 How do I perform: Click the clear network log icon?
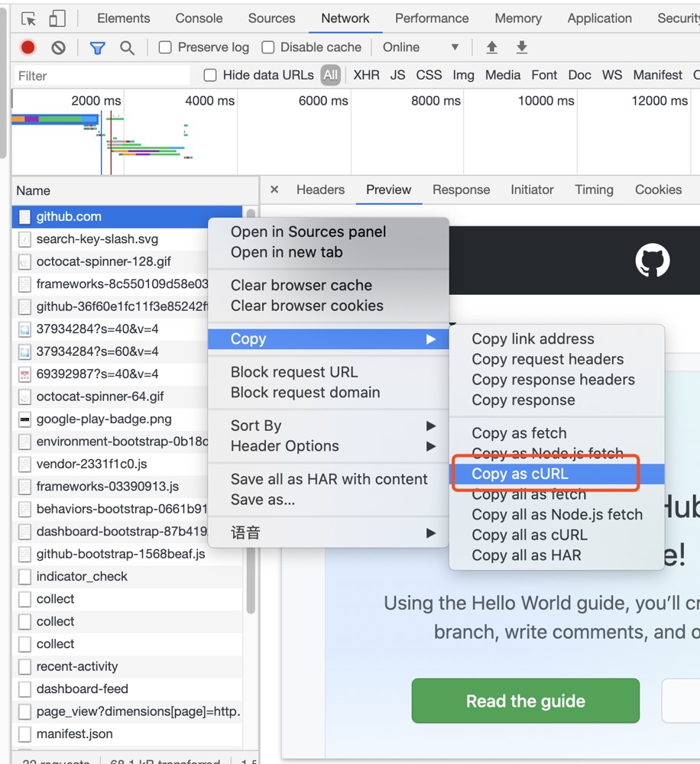(58, 47)
